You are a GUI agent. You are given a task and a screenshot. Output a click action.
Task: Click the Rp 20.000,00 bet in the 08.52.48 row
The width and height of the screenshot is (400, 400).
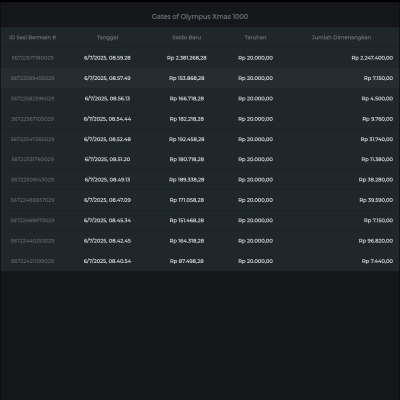pyautogui.click(x=255, y=139)
